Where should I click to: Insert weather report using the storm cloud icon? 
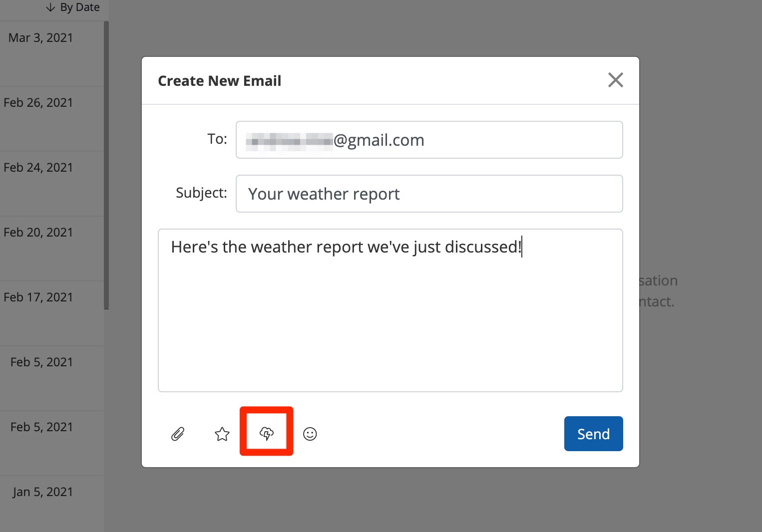[x=267, y=433]
